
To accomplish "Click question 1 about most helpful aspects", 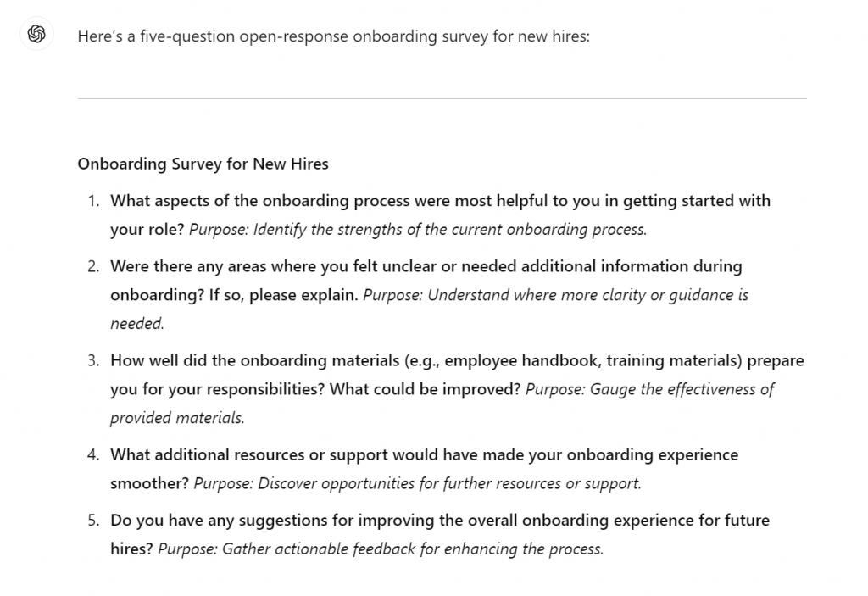I will [440, 202].
